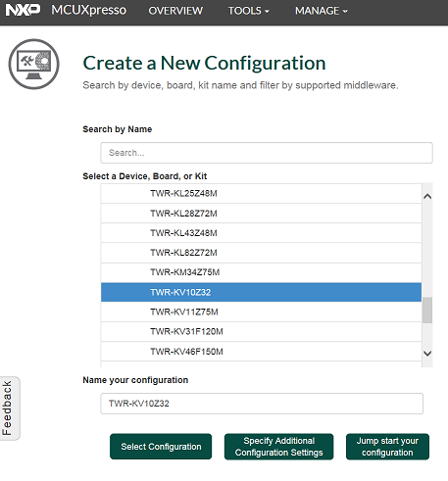Screen dimensions: 448x481
Task: Click the configuration tools monitor icon
Action: (x=34, y=64)
